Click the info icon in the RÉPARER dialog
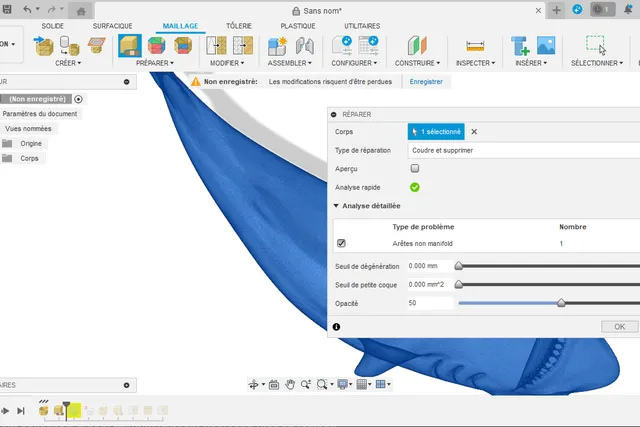Image resolution: width=640 pixels, height=427 pixels. (336, 327)
